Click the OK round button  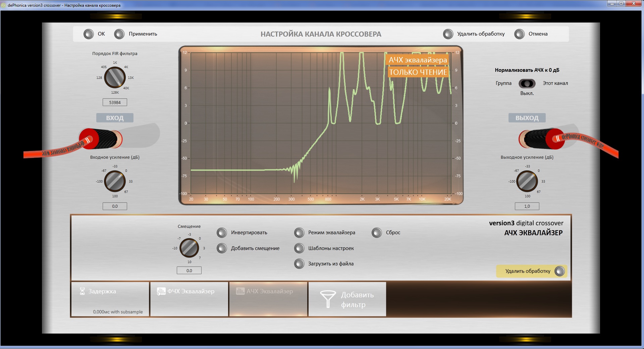point(89,34)
